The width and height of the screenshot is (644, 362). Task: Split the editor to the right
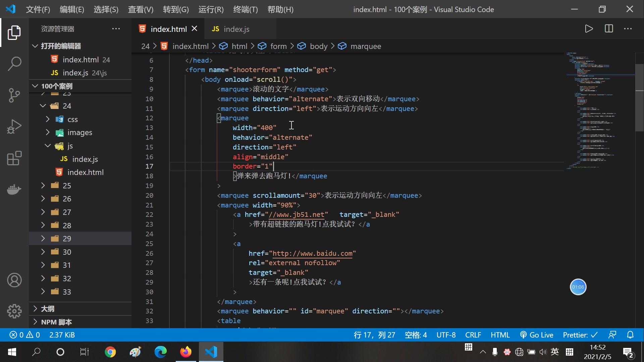pos(609,29)
